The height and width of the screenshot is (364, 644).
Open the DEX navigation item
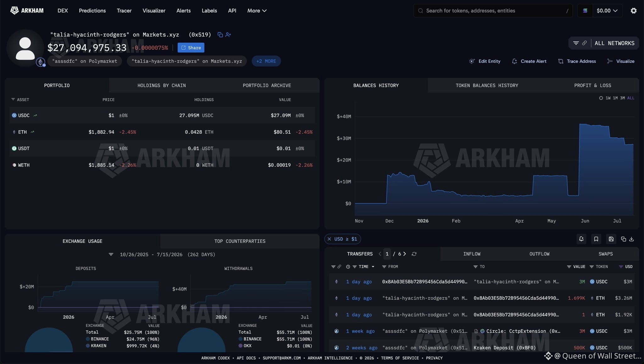(63, 11)
